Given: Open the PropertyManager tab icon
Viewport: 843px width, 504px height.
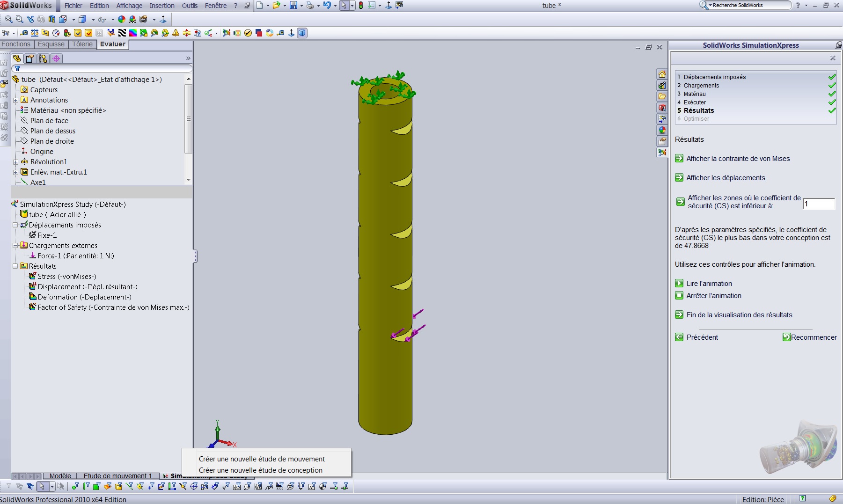Looking at the screenshot, I should click(x=30, y=58).
